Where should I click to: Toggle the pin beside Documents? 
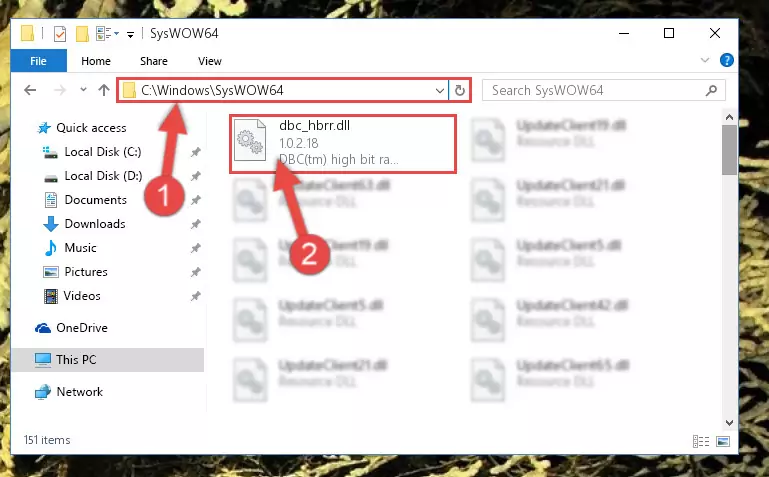(x=196, y=200)
